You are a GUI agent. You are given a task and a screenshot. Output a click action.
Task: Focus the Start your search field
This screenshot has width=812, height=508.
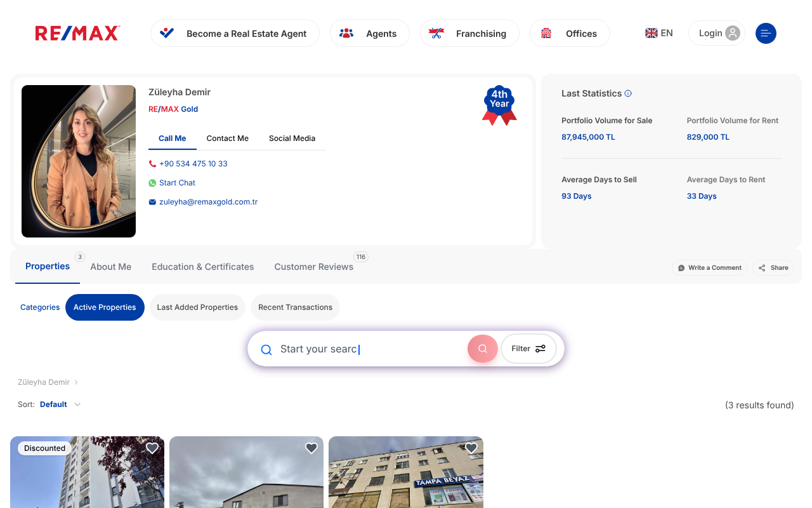pyautogui.click(x=371, y=349)
